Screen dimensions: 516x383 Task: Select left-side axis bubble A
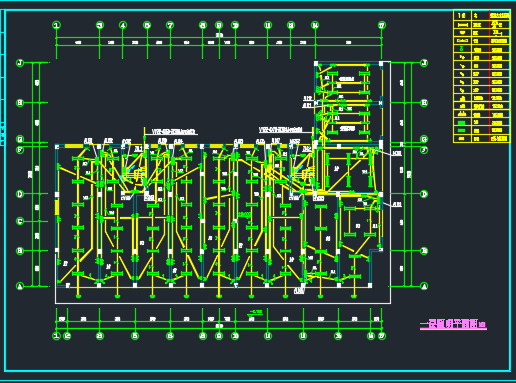[x=20, y=286]
